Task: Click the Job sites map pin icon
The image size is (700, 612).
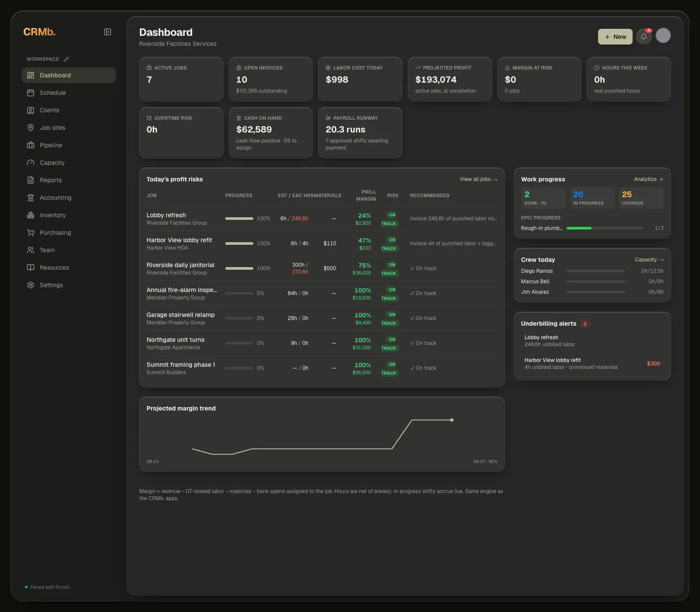Action: click(31, 128)
